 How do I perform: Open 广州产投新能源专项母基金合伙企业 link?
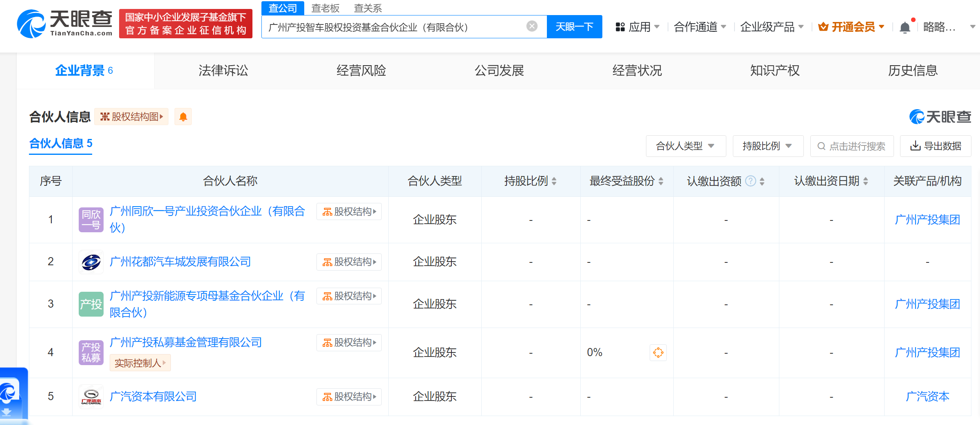pos(208,304)
